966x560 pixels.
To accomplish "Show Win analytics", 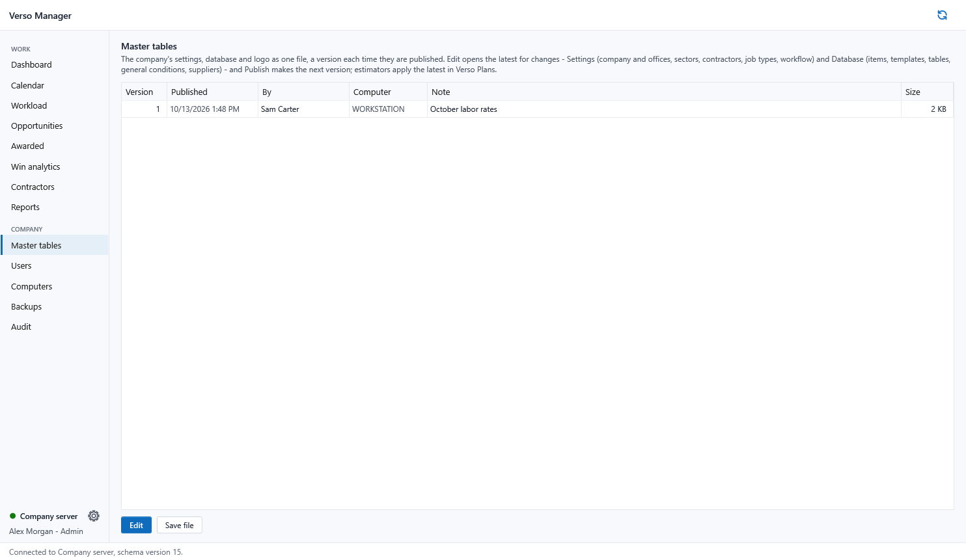I will [x=55, y=167].
